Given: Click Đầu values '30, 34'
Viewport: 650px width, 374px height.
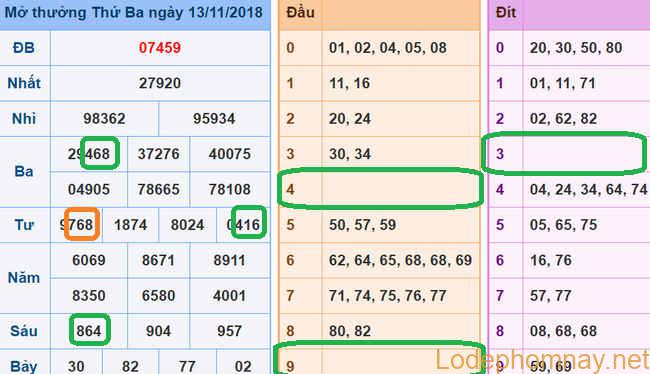Looking at the screenshot, I should [350, 154].
